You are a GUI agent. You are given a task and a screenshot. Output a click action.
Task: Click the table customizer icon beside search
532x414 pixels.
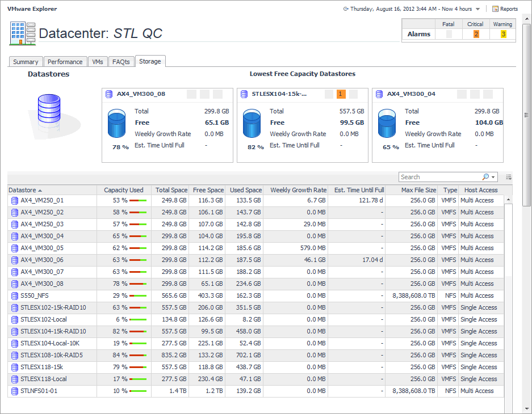click(509, 177)
